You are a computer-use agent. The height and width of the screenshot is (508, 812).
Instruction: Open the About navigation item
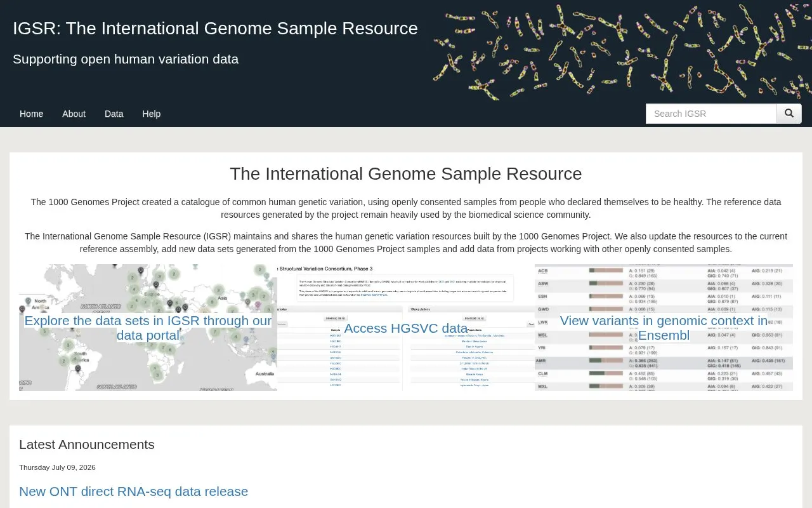(x=74, y=114)
